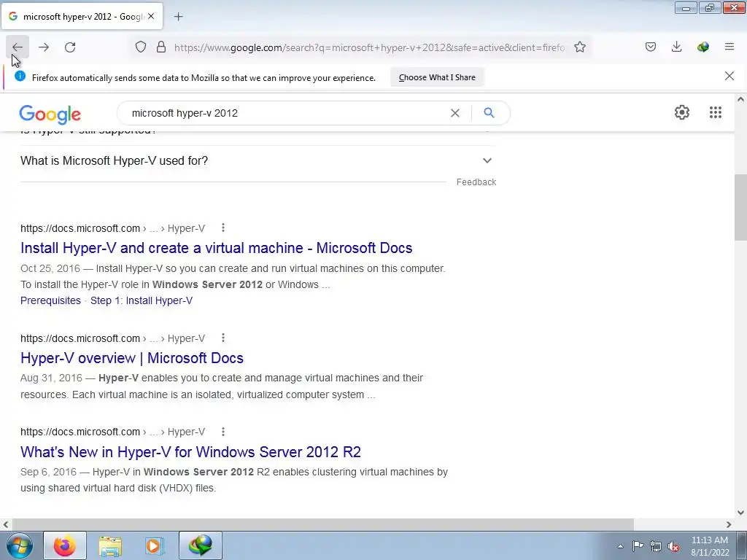747x560 pixels.
Task: Click the vertical scrollbar thumb
Action: click(740, 208)
